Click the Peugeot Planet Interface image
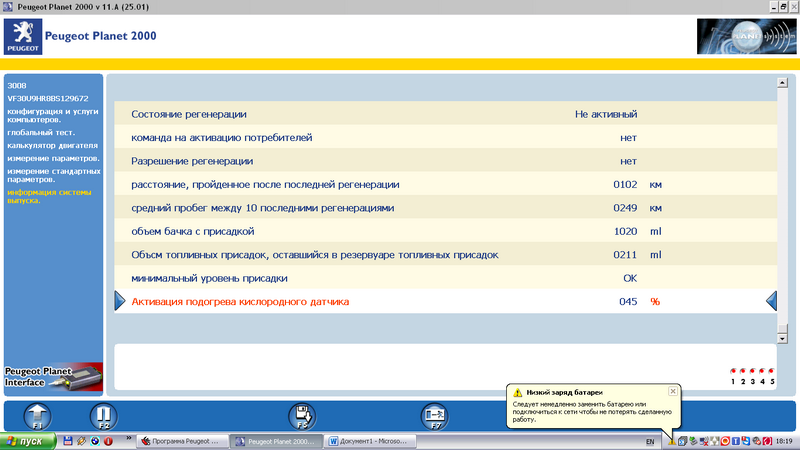The height and width of the screenshot is (450, 800). pyautogui.click(x=52, y=380)
